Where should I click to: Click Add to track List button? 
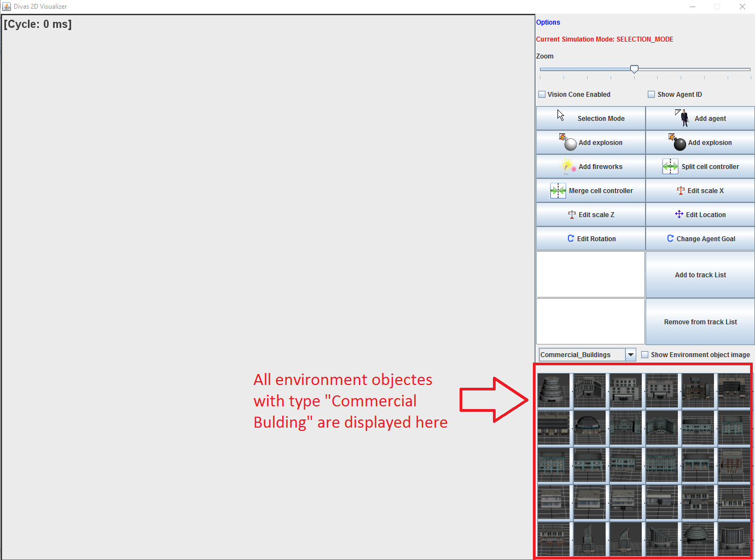700,275
